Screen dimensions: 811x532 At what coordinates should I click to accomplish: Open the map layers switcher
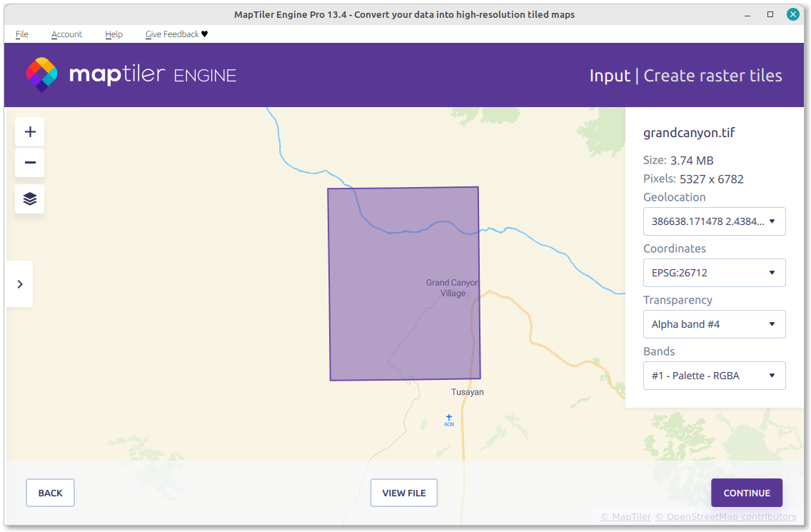tap(30, 199)
